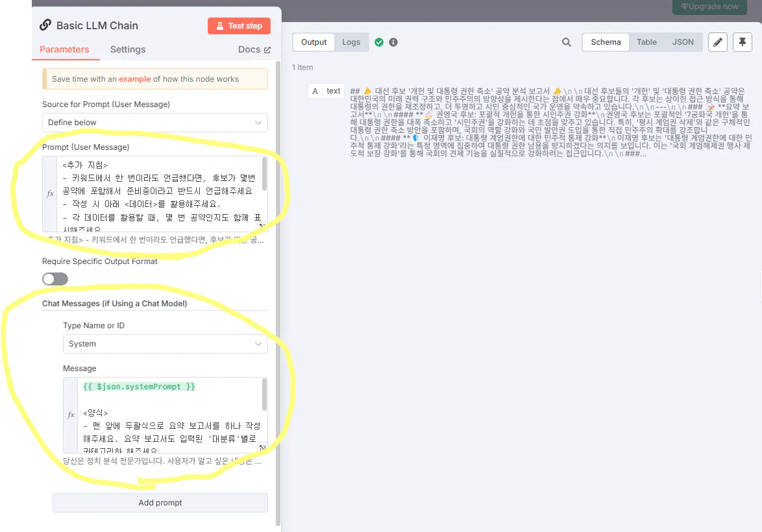
Task: Open search in the output panel
Action: coord(566,42)
